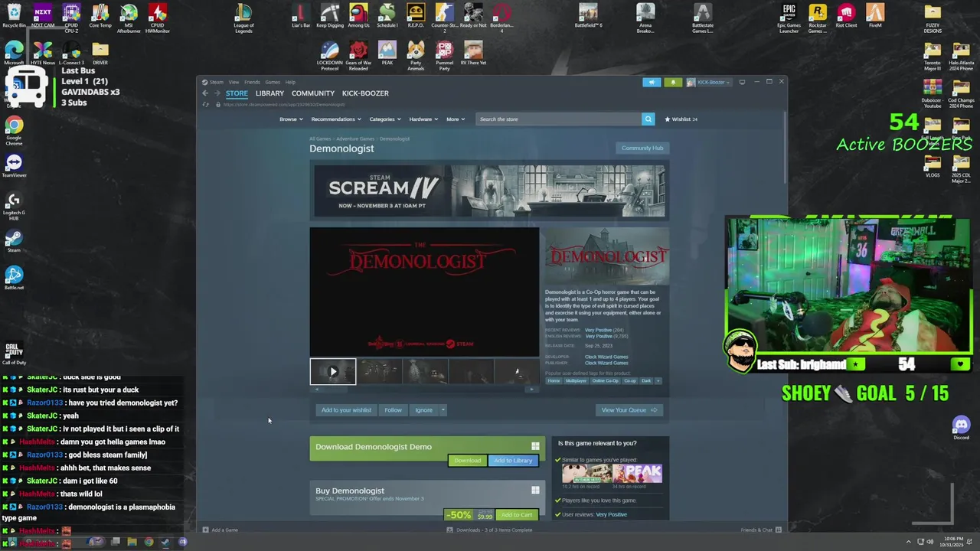The width and height of the screenshot is (980, 551).
Task: Launch R.E.P.O. from the desktop
Action: tap(416, 16)
